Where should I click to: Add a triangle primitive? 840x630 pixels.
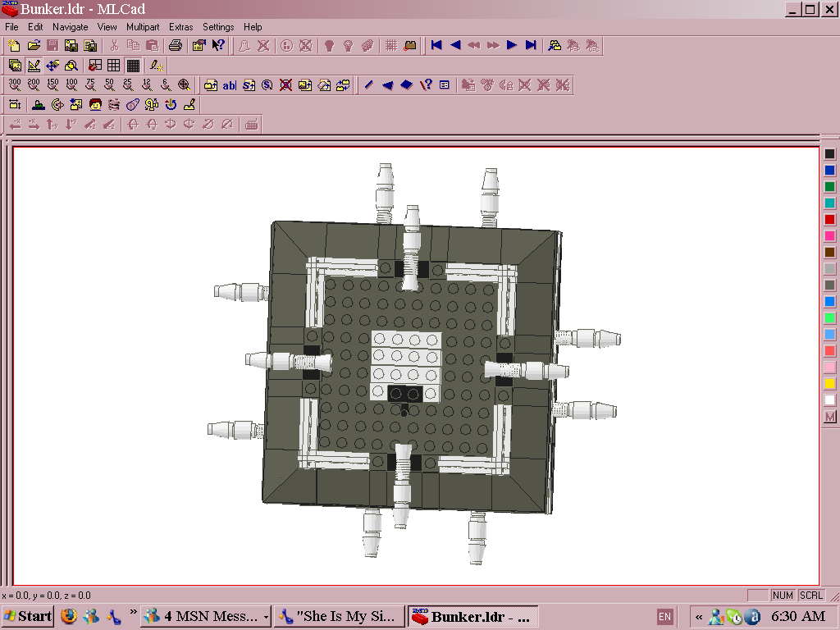click(387, 84)
